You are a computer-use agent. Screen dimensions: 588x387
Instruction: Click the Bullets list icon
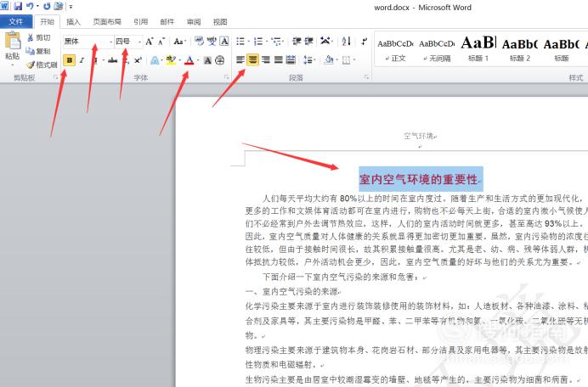(x=240, y=42)
